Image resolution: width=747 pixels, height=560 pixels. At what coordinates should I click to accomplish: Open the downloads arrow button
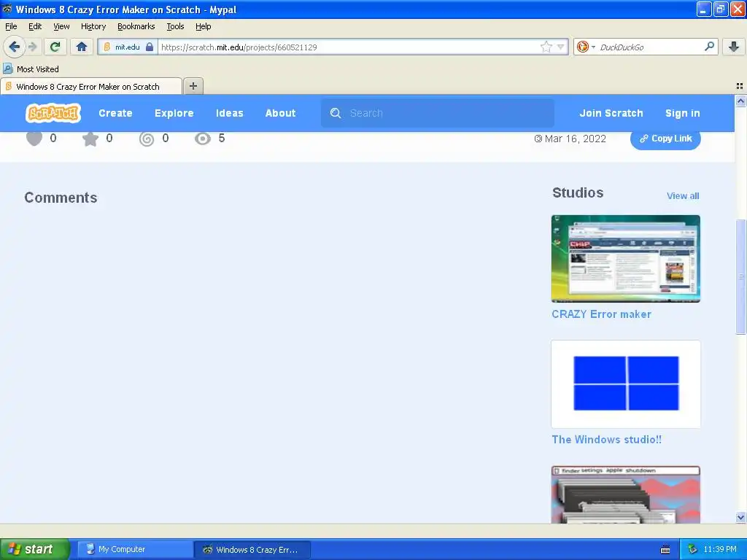click(734, 47)
